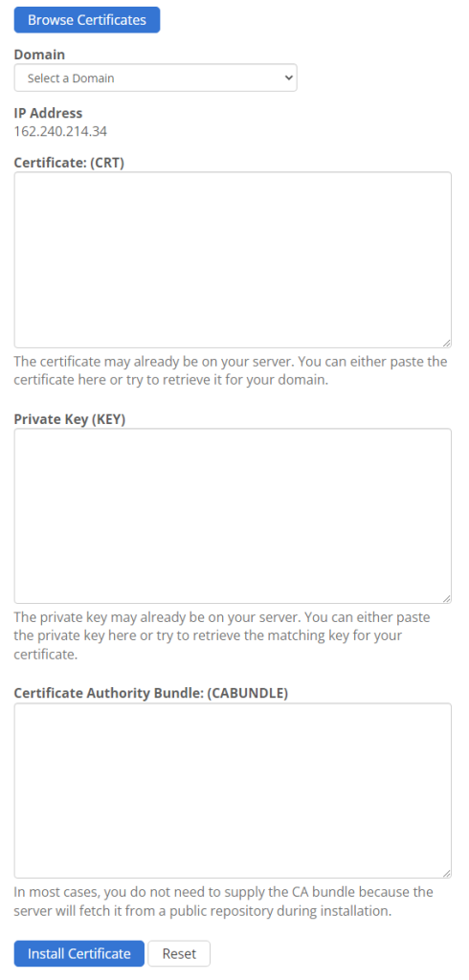Click the help text below the Certificate box
Screen dimensions: 469x980
pyautogui.click(x=230, y=370)
